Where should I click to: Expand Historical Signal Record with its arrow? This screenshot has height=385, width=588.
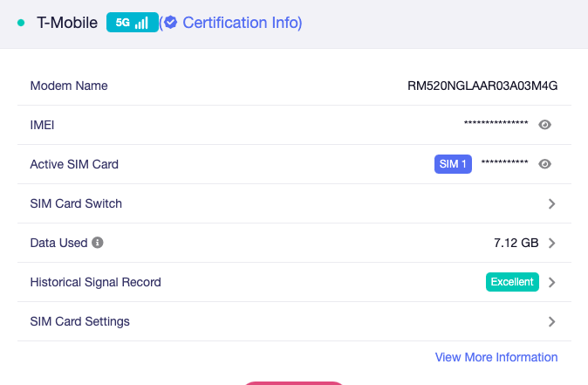pyautogui.click(x=551, y=282)
